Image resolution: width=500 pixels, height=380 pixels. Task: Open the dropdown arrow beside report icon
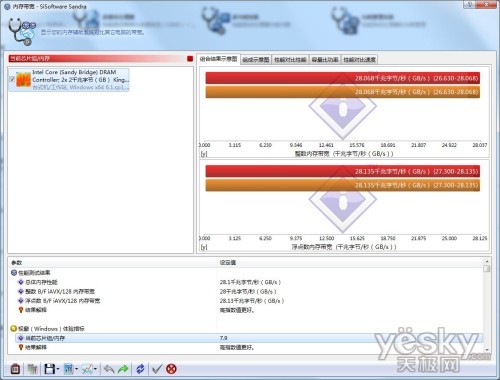point(77,369)
